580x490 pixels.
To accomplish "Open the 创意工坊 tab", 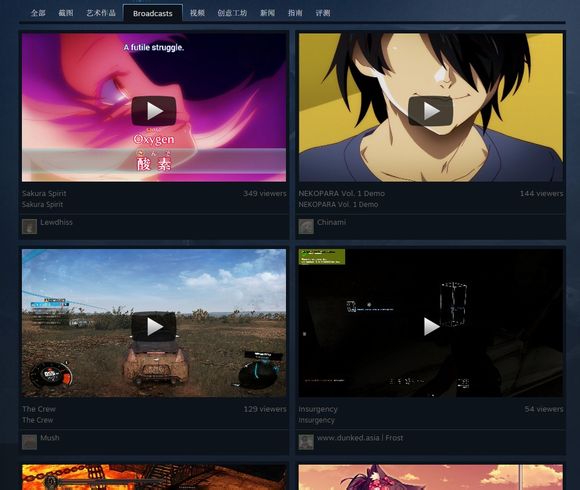I will click(232, 13).
